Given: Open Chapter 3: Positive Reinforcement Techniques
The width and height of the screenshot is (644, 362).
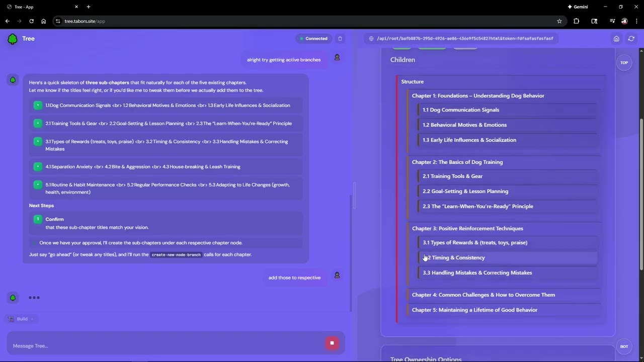Looking at the screenshot, I should pyautogui.click(x=467, y=228).
